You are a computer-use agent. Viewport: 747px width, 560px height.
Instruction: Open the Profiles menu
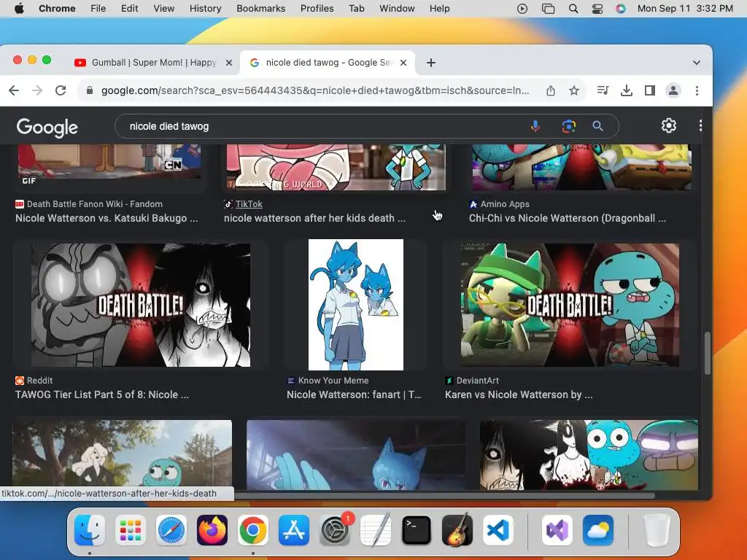[317, 9]
